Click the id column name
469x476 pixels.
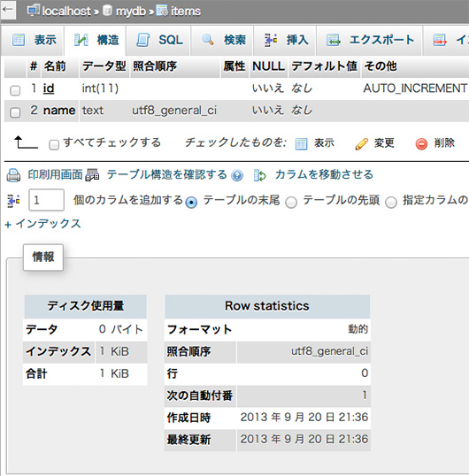pos(49,88)
